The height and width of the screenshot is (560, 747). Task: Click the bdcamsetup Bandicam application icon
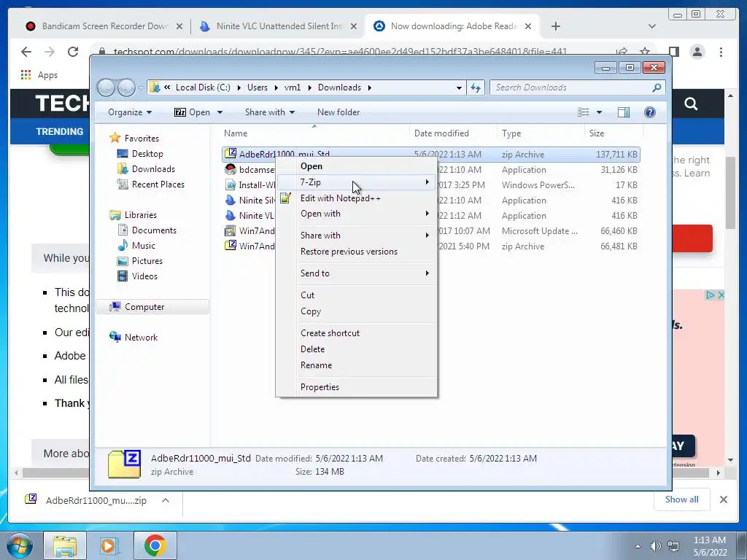tap(231, 169)
